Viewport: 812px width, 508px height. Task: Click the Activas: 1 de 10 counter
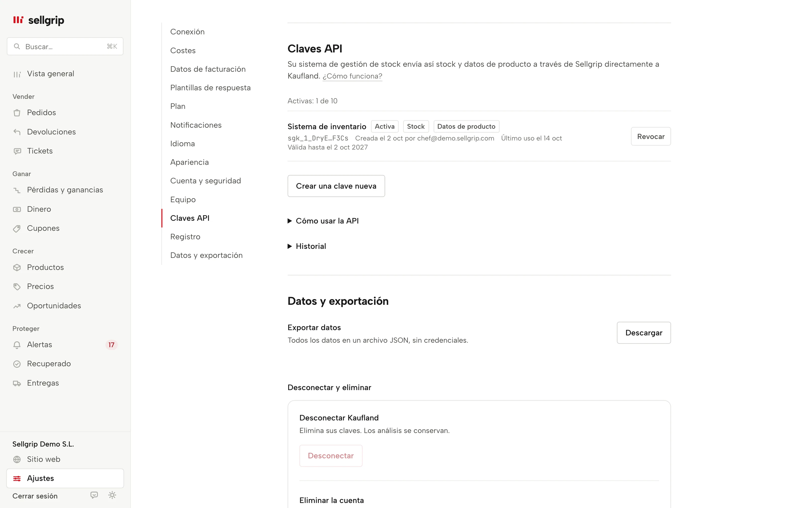pyautogui.click(x=312, y=101)
